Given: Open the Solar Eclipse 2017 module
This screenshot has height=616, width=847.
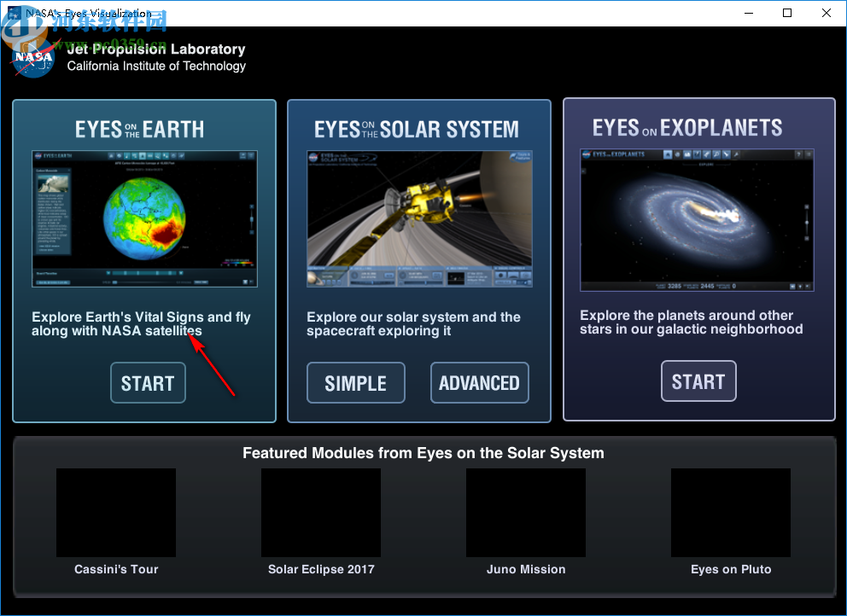Looking at the screenshot, I should pos(321,512).
